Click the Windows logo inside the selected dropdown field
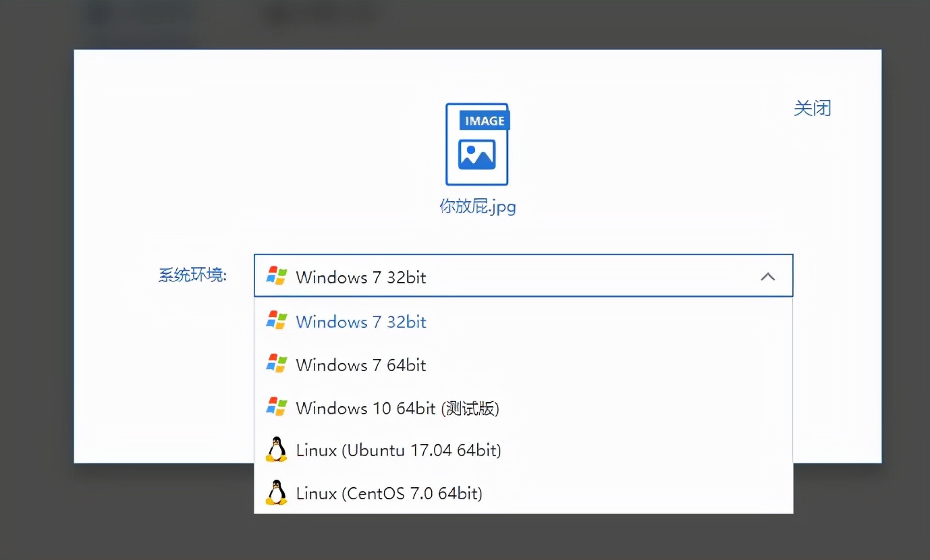 pos(277,277)
